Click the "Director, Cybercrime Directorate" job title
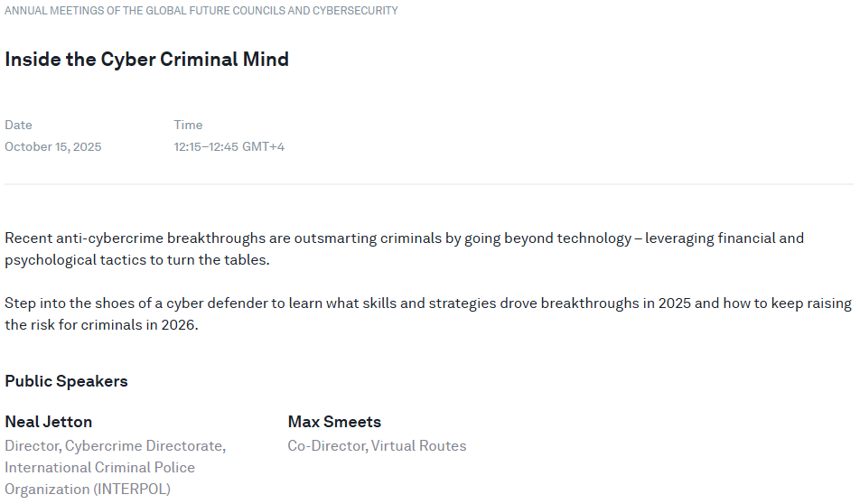 click(x=115, y=445)
